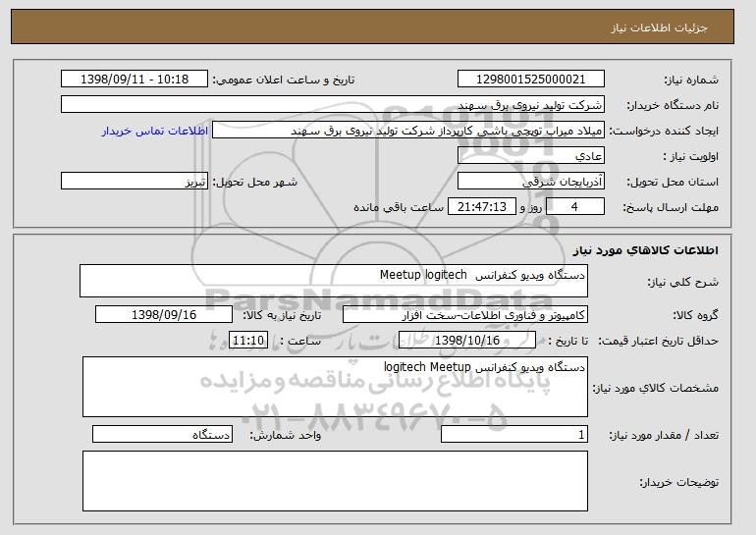The image size is (756, 535).
Task: Click label گروه کالا
Action: [x=695, y=315]
